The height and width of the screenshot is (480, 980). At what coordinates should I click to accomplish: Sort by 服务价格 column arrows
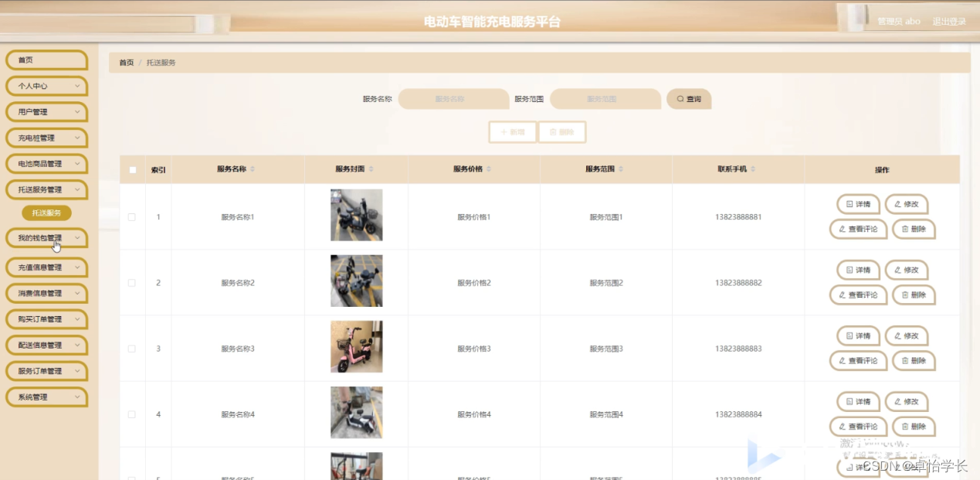(x=489, y=169)
